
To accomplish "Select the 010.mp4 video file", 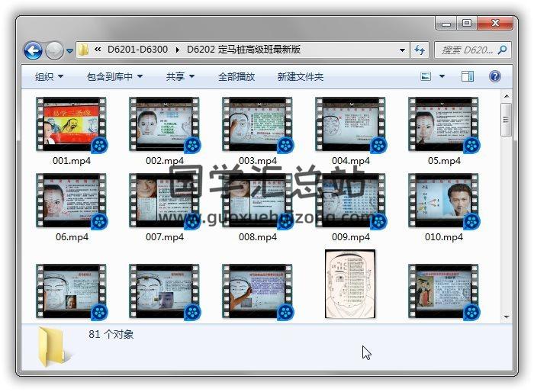I will (x=443, y=201).
